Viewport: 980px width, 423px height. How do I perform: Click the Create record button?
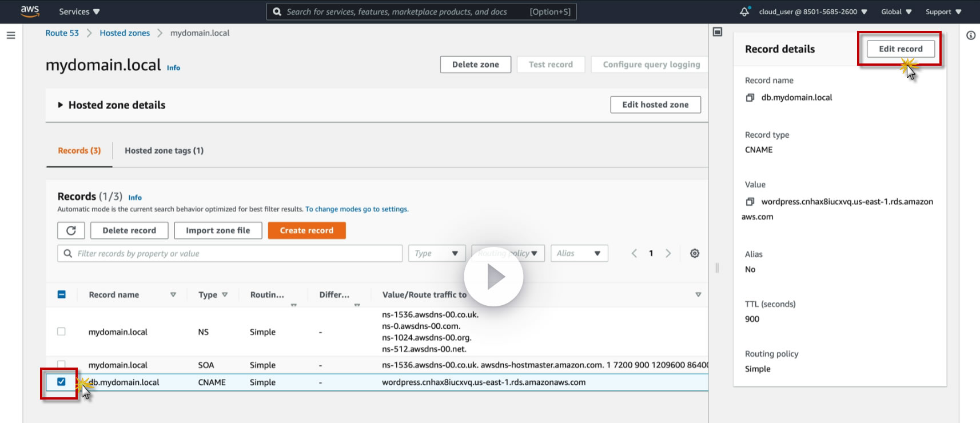pos(306,230)
